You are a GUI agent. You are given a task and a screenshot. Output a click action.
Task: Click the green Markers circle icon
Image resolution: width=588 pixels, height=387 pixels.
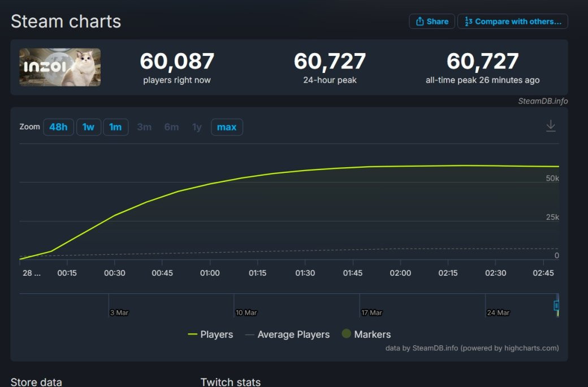(347, 334)
